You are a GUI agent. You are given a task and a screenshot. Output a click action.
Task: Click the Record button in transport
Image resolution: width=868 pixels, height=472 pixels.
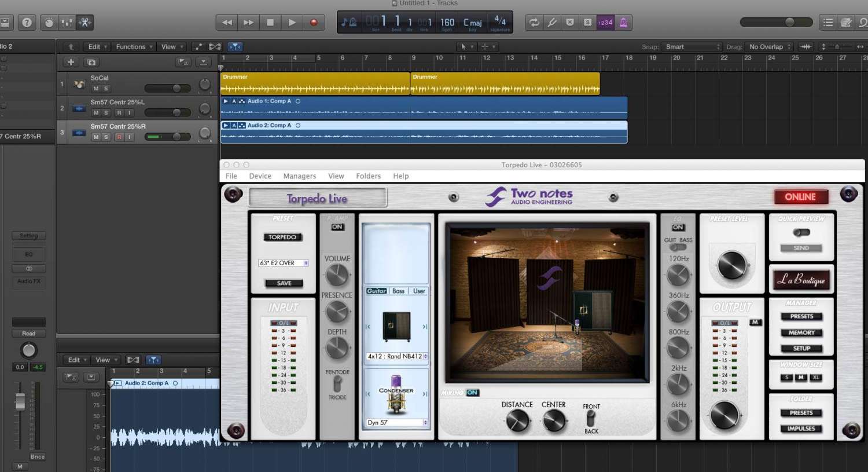[x=314, y=23]
